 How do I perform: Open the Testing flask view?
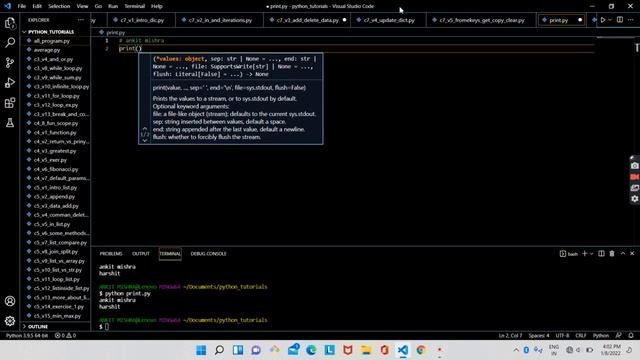tap(10, 122)
